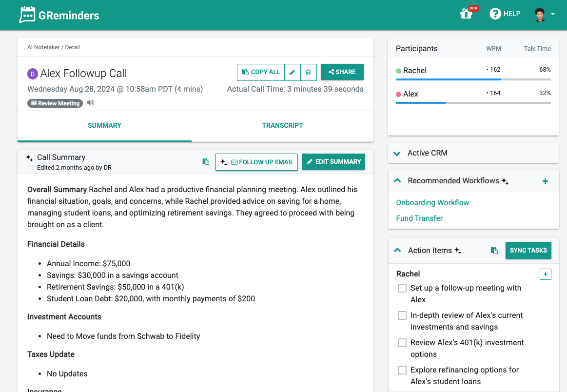Viewport: 567px width, 392px height.
Task: Open the Onboarding Workflow link
Action: tap(432, 202)
